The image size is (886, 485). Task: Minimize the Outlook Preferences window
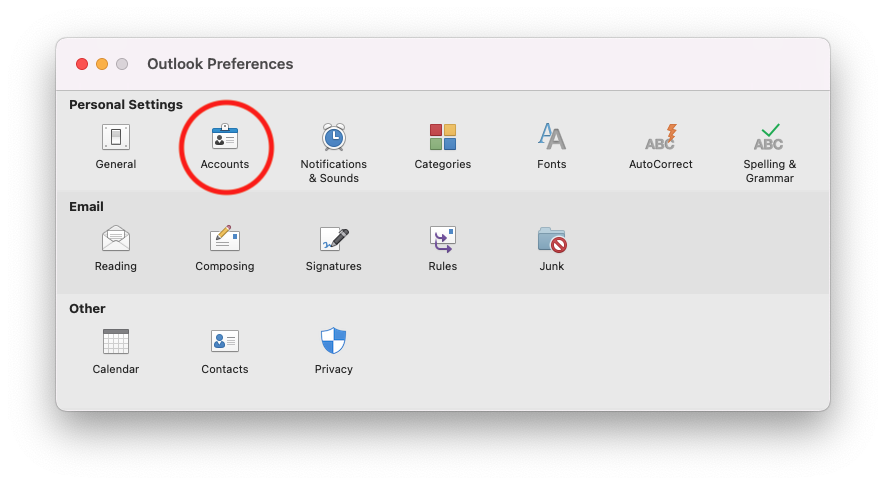(102, 64)
